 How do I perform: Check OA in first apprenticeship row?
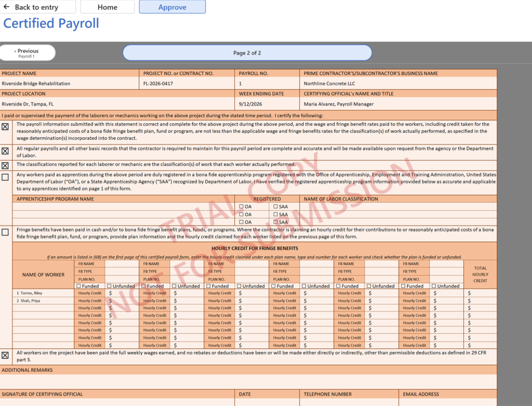[x=241, y=206]
